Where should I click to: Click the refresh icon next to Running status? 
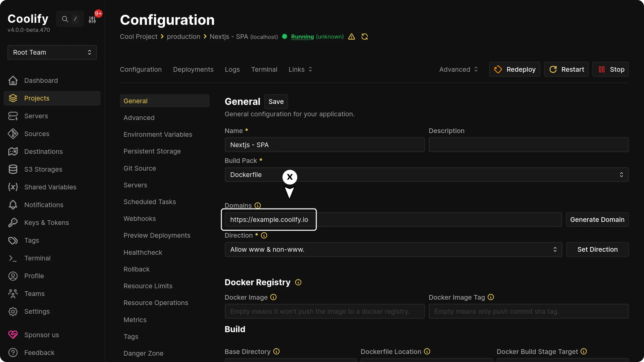click(364, 37)
